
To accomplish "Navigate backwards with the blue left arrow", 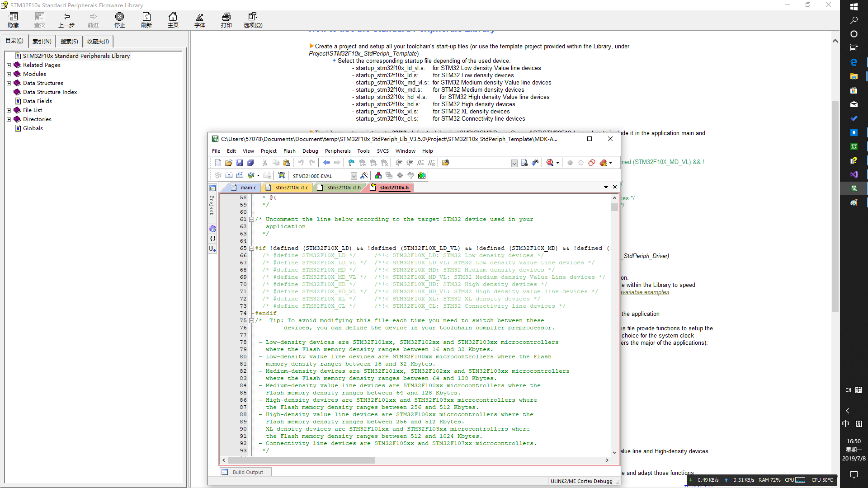I will (x=326, y=163).
